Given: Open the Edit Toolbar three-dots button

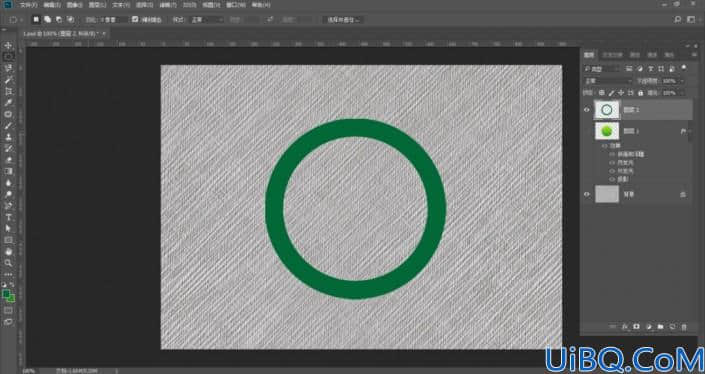Looking at the screenshot, I should click(x=8, y=274).
